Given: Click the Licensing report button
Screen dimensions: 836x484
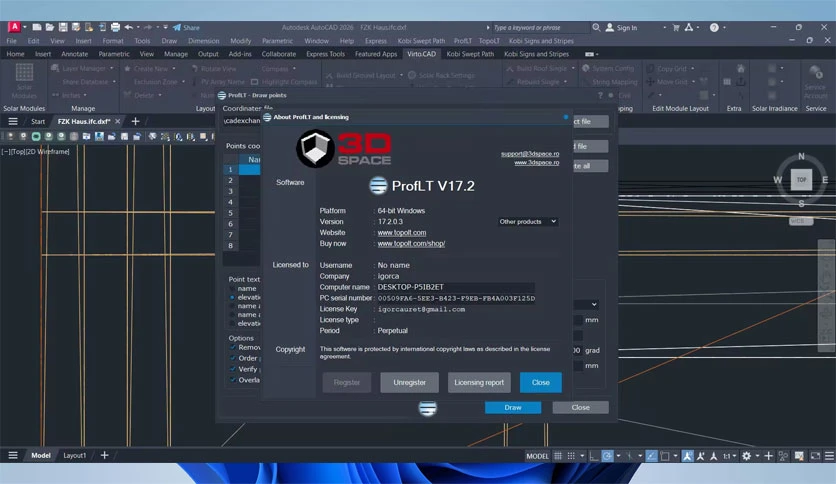Looking at the screenshot, I should click(x=479, y=382).
